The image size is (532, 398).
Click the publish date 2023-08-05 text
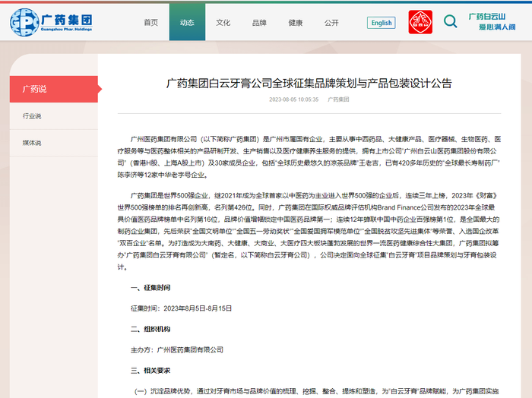coord(294,99)
